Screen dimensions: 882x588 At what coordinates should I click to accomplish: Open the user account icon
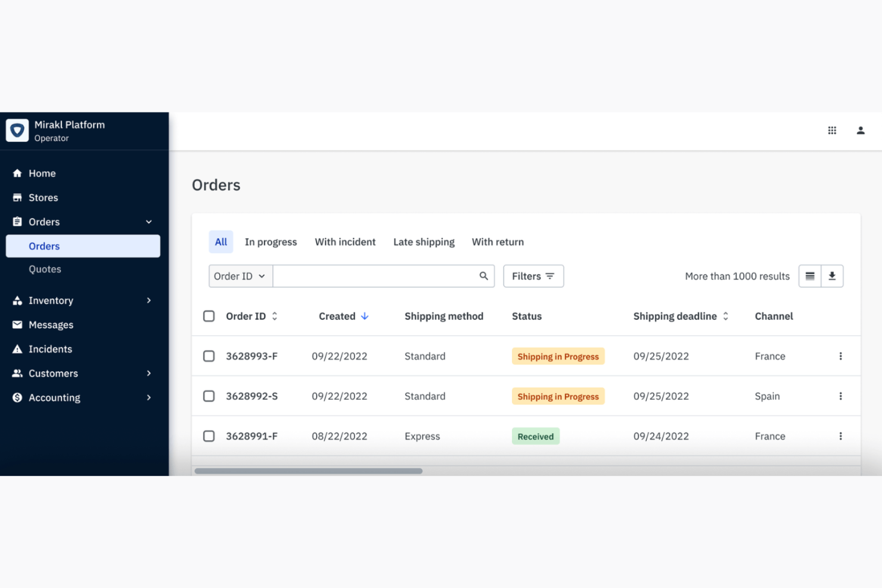click(x=861, y=130)
